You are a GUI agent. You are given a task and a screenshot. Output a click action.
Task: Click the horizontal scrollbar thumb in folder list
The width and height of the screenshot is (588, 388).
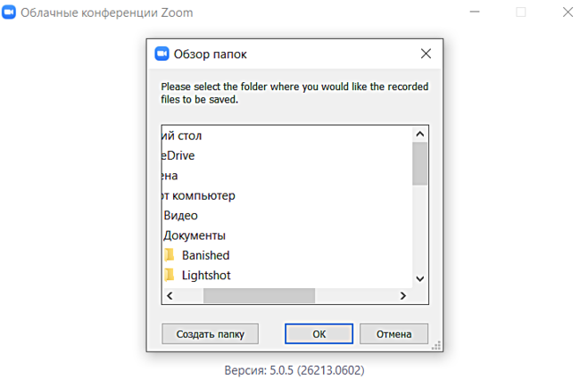[x=259, y=295]
